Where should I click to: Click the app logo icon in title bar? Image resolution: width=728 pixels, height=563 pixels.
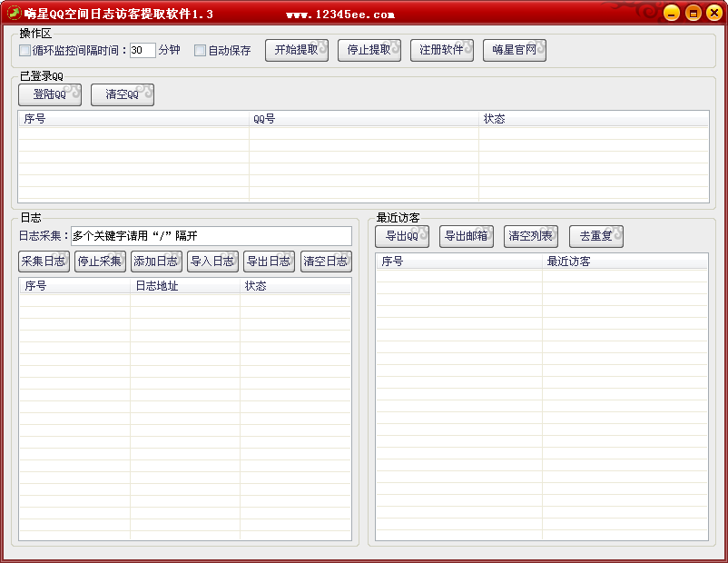pos(15,13)
